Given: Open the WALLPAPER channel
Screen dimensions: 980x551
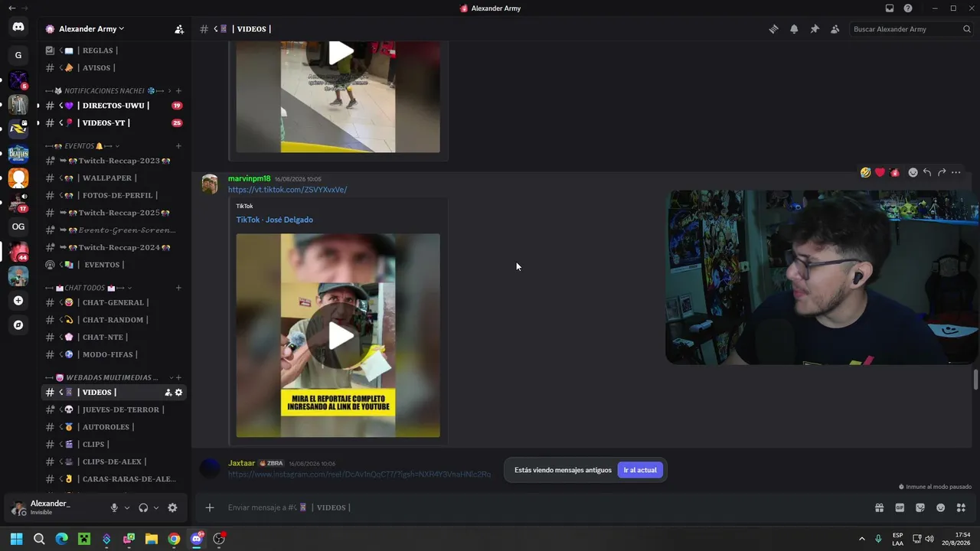Looking at the screenshot, I should pyautogui.click(x=115, y=178).
